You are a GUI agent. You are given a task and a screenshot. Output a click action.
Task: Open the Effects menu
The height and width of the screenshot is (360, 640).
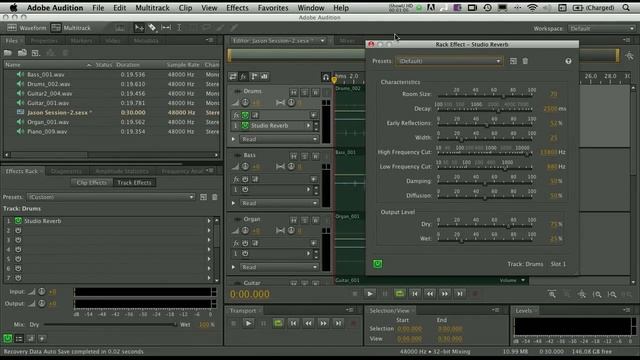coord(237,8)
